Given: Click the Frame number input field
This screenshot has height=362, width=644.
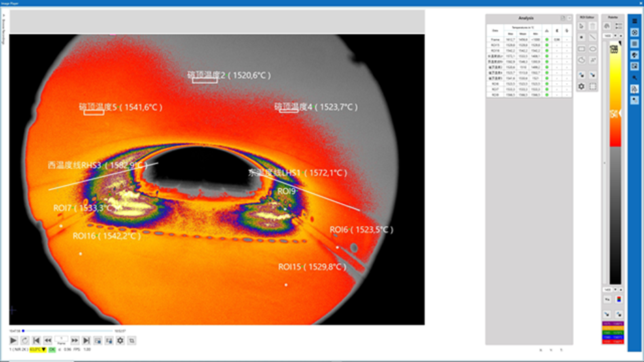Looking at the screenshot, I should pyautogui.click(x=61, y=339).
